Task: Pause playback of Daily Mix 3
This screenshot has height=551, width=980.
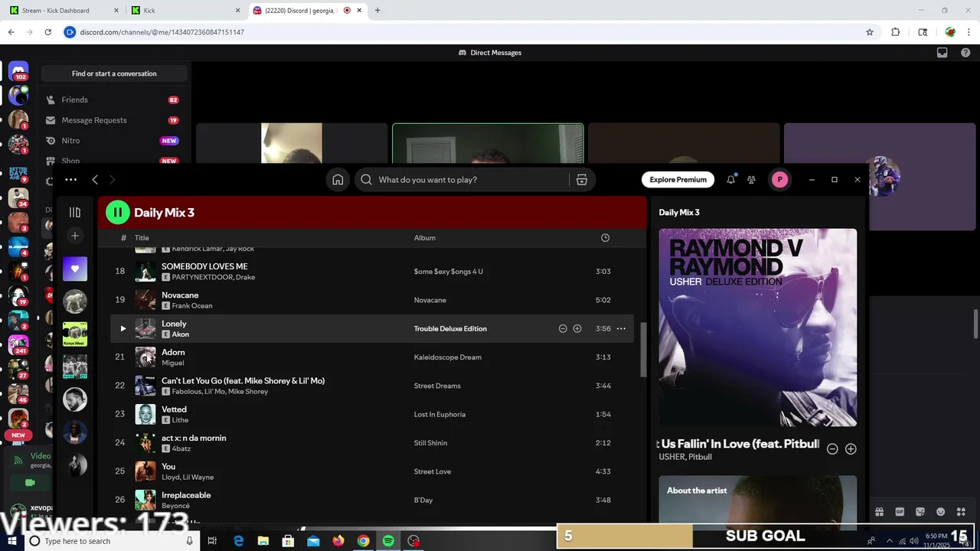Action: 117,212
